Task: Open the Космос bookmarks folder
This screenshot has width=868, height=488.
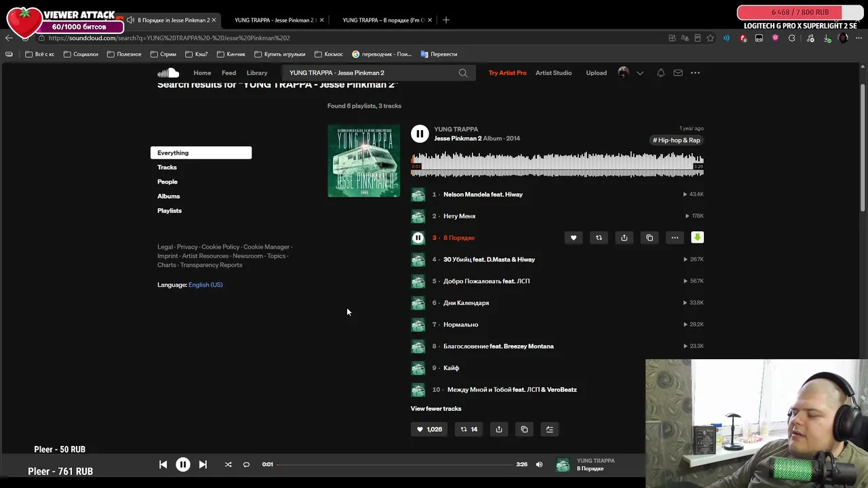Action: pyautogui.click(x=328, y=54)
